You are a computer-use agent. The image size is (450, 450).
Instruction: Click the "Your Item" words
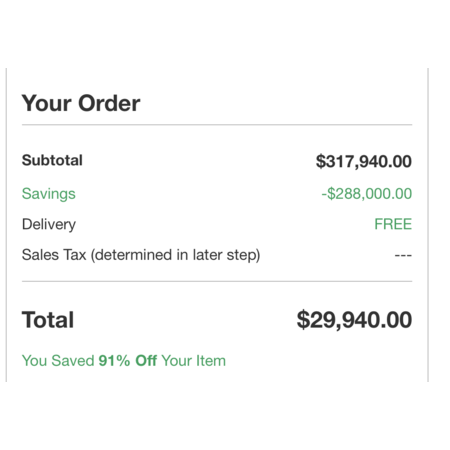194,361
